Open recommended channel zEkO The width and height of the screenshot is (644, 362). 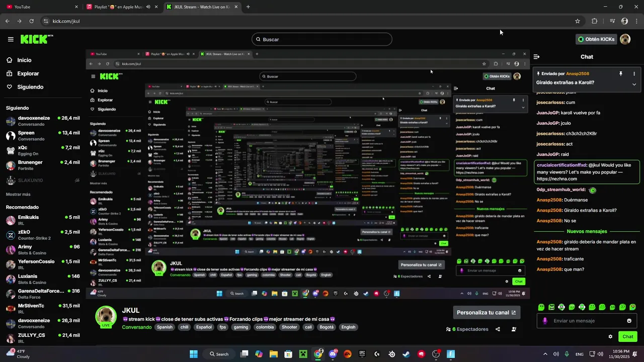point(43,235)
